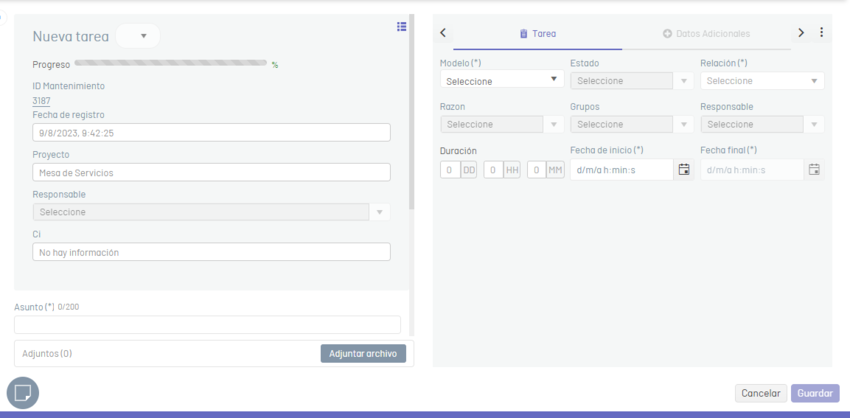The image size is (850, 418).
Task: Click the Duración days DD field
Action: pyautogui.click(x=450, y=170)
